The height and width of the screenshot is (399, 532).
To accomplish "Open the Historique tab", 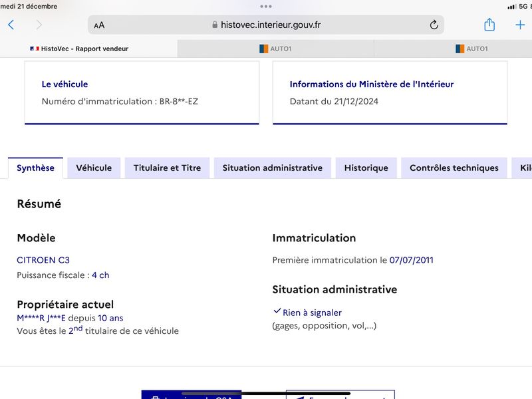I will (x=366, y=168).
